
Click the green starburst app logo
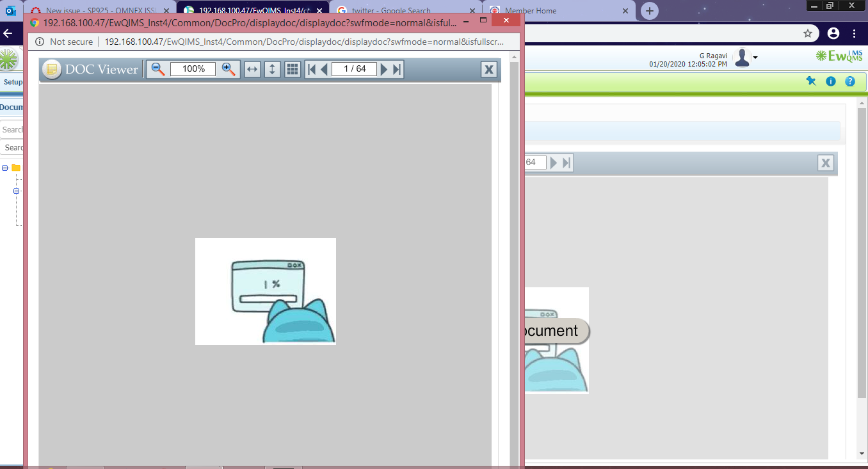(x=8, y=59)
